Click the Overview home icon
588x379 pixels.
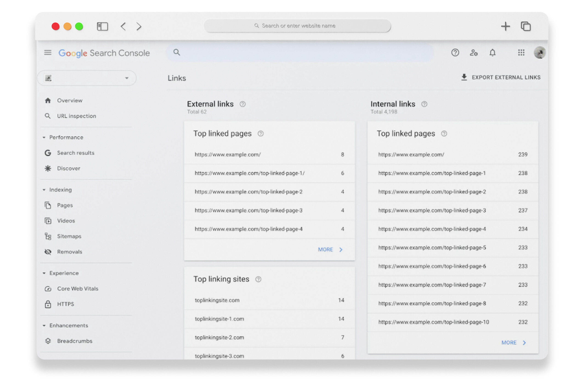(x=48, y=100)
